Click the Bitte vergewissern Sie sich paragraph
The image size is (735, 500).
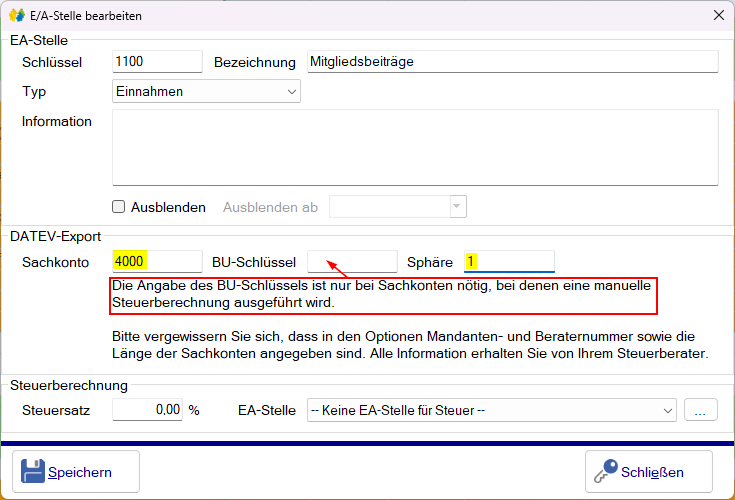[x=410, y=345]
